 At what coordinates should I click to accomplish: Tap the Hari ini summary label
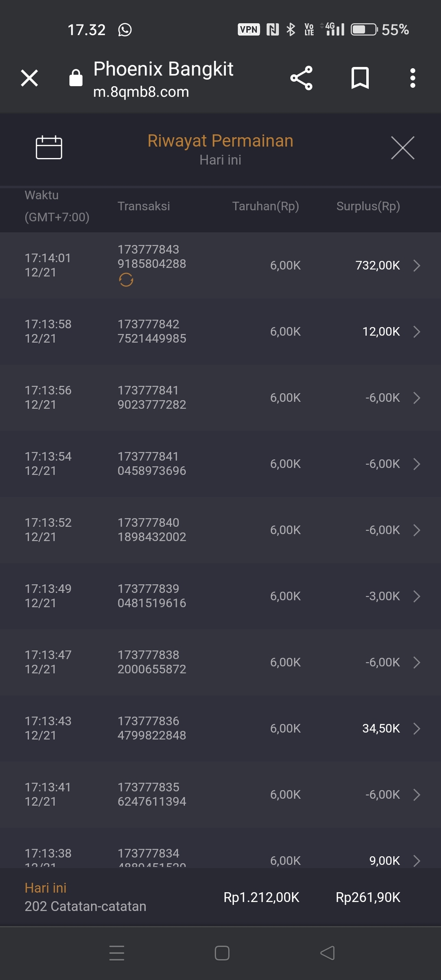[46, 888]
